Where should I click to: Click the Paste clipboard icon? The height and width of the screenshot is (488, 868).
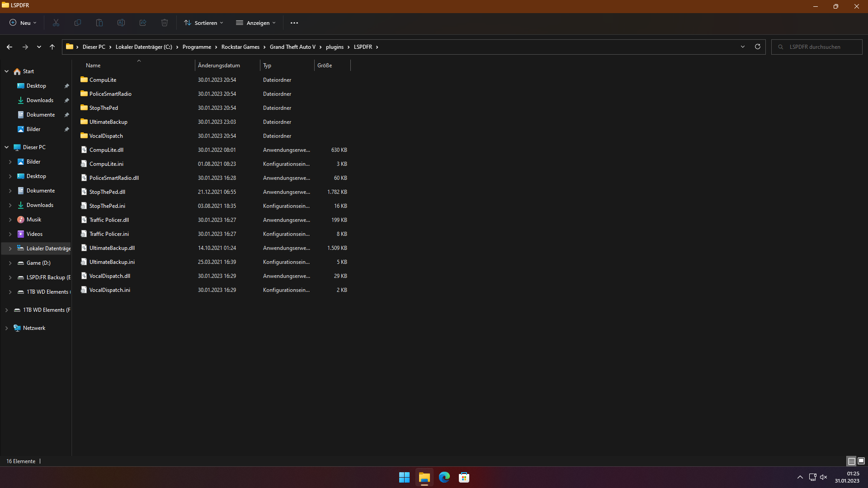tap(99, 23)
